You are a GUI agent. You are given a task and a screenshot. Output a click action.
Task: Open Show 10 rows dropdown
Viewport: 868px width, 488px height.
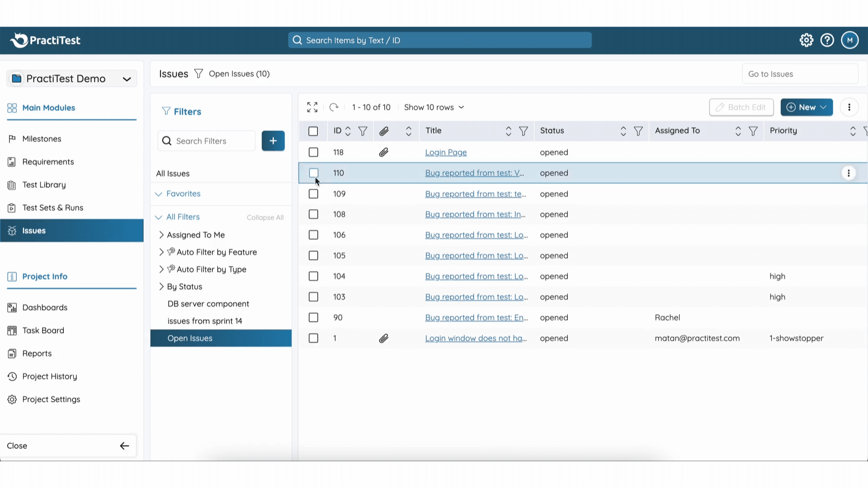(x=434, y=107)
